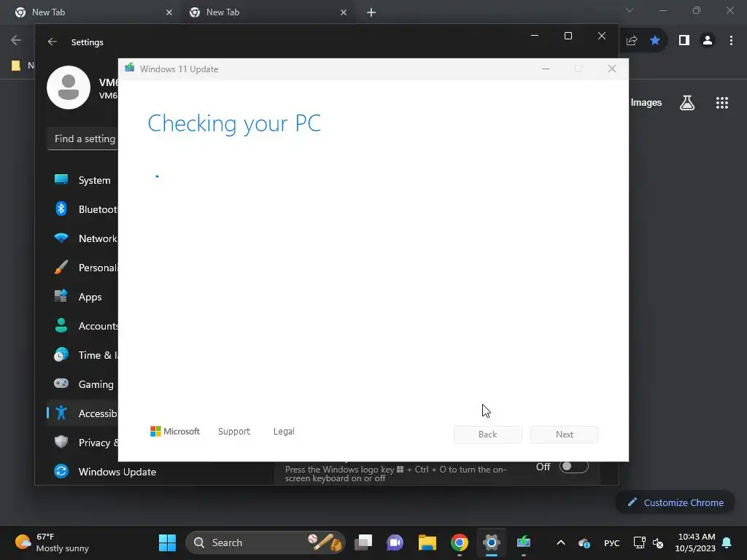Viewport: 747px width, 560px height.
Task: Open the weather widget on taskbar
Action: click(52, 542)
